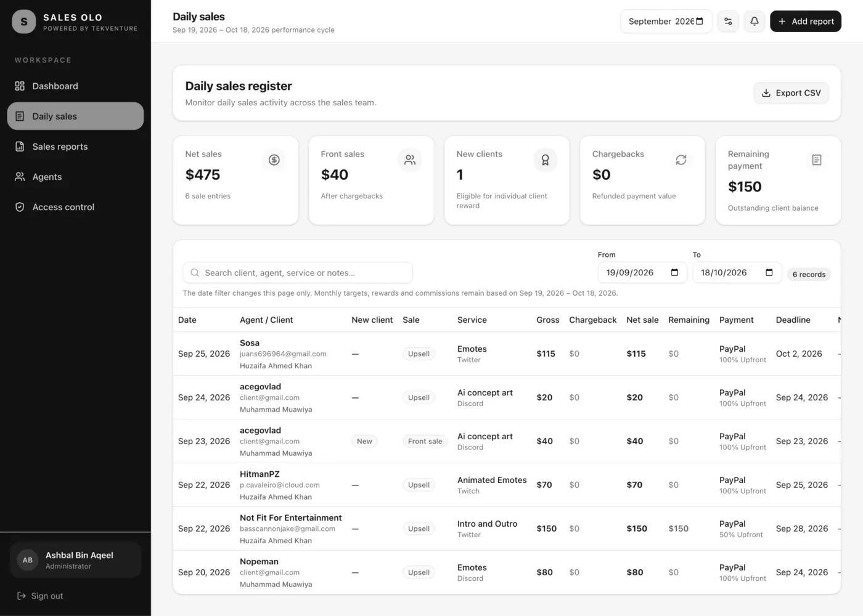Sign out of the account

(40, 596)
